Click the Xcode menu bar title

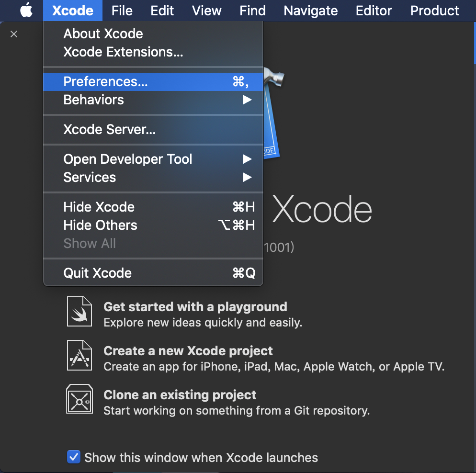click(73, 11)
